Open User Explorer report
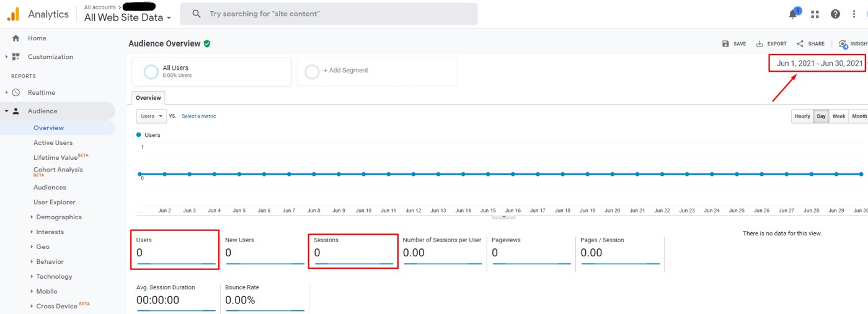Screen dimensions: 868x314 coord(55,203)
